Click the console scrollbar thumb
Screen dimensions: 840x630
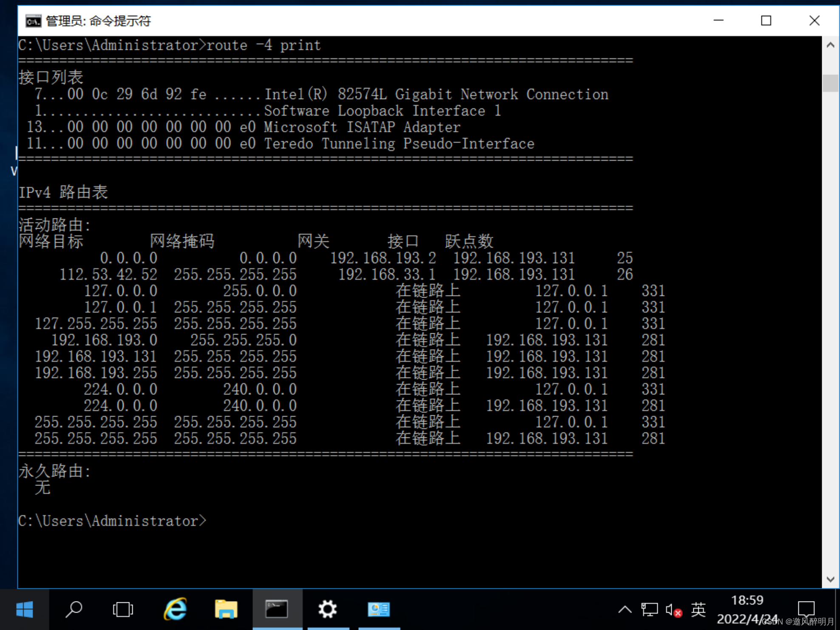[x=830, y=83]
